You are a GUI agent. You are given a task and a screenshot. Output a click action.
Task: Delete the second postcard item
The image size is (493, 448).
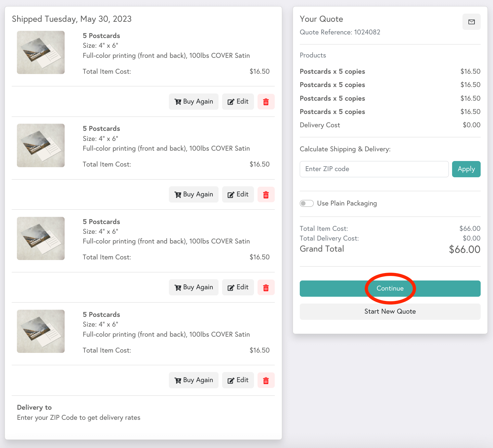266,195
